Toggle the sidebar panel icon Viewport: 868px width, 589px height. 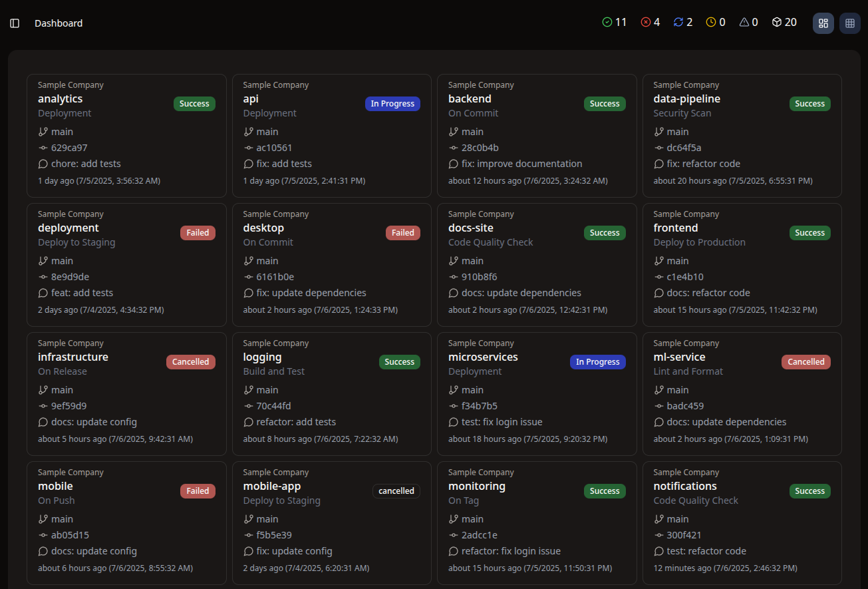14,23
